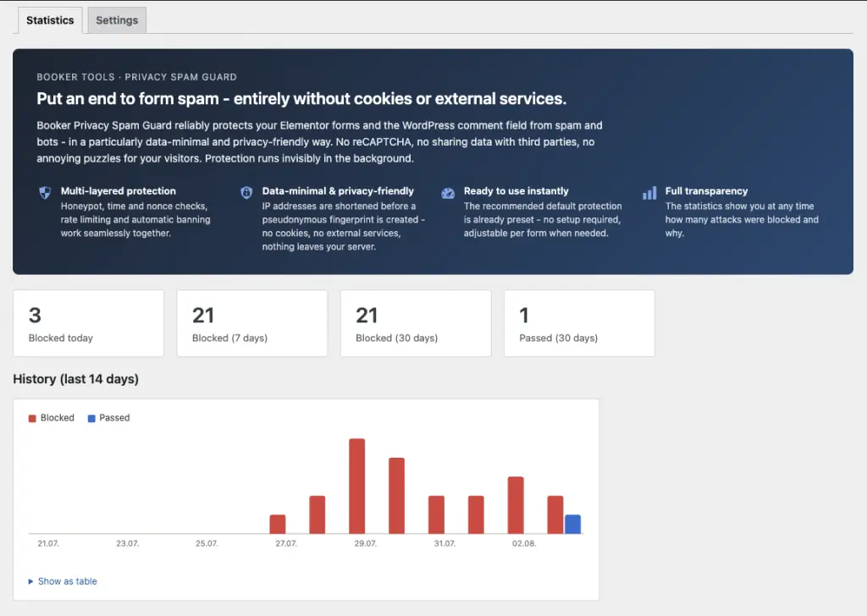The height and width of the screenshot is (616, 867).
Task: Select the Blocked (7 days) stat card
Action: (252, 323)
